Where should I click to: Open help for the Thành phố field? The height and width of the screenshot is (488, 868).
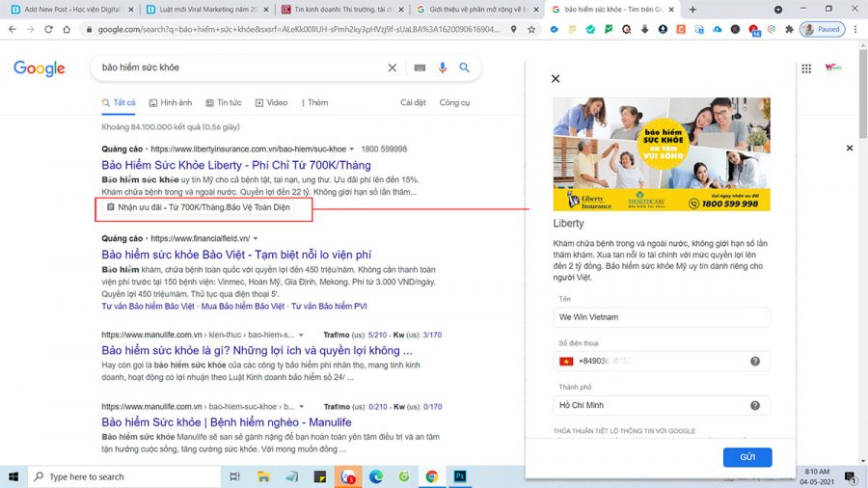coord(755,406)
